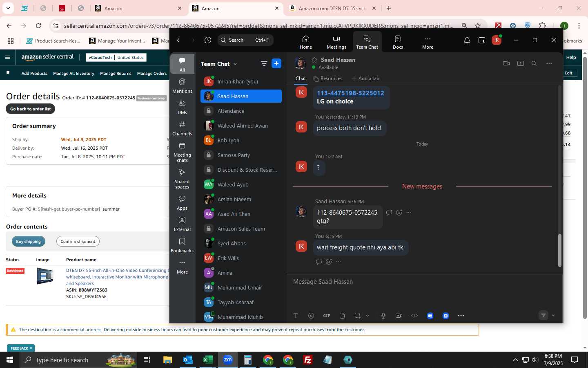Open Zoom Home tab
Screen dimensions: 588x368
click(x=305, y=42)
